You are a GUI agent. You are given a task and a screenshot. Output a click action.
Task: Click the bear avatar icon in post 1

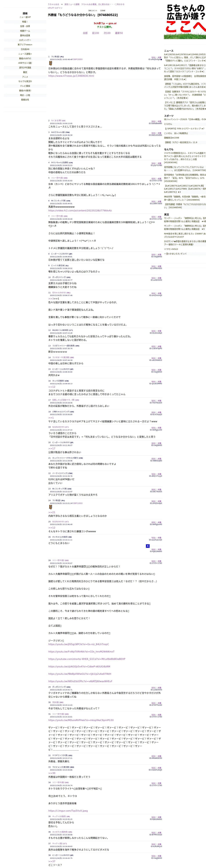[x=50, y=63]
